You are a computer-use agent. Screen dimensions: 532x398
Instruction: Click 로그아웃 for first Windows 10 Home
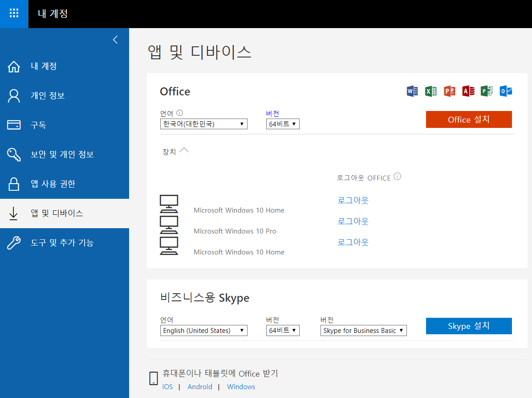coord(353,201)
